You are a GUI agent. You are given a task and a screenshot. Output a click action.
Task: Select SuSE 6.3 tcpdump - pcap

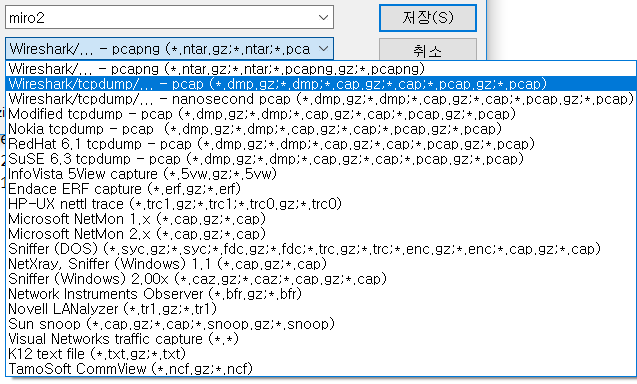321,159
